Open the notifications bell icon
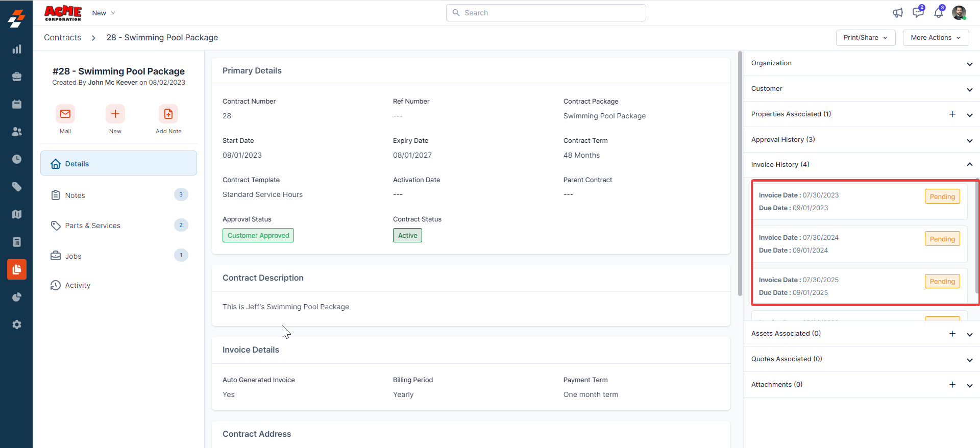Image resolution: width=980 pixels, height=448 pixels. click(x=938, y=13)
